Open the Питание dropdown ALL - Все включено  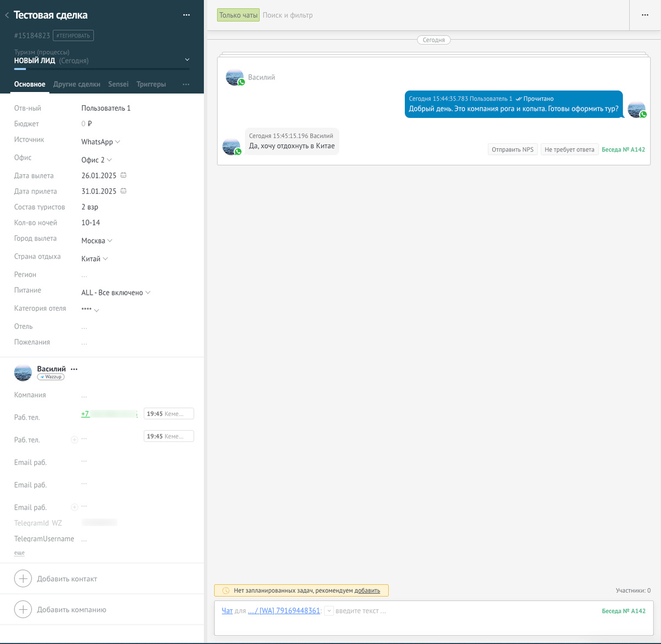coord(116,293)
